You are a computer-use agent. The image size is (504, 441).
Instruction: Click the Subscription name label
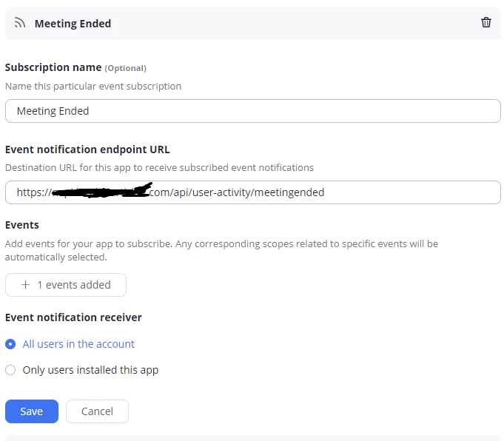click(53, 67)
